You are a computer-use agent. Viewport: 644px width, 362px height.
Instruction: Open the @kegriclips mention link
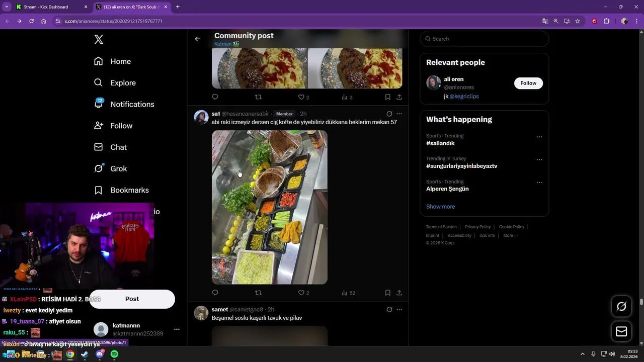[x=464, y=96]
